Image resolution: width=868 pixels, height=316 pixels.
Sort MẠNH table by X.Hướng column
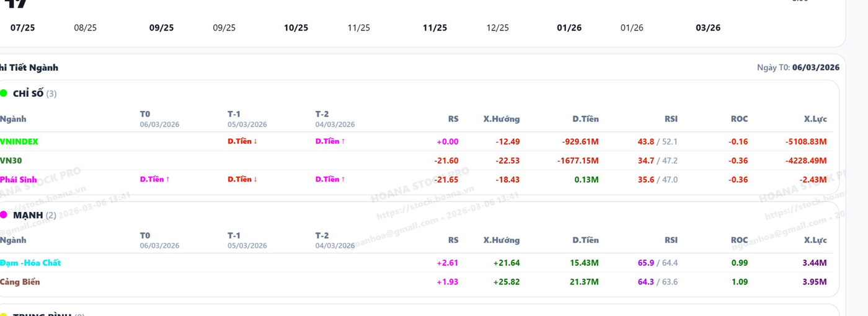[501, 240]
